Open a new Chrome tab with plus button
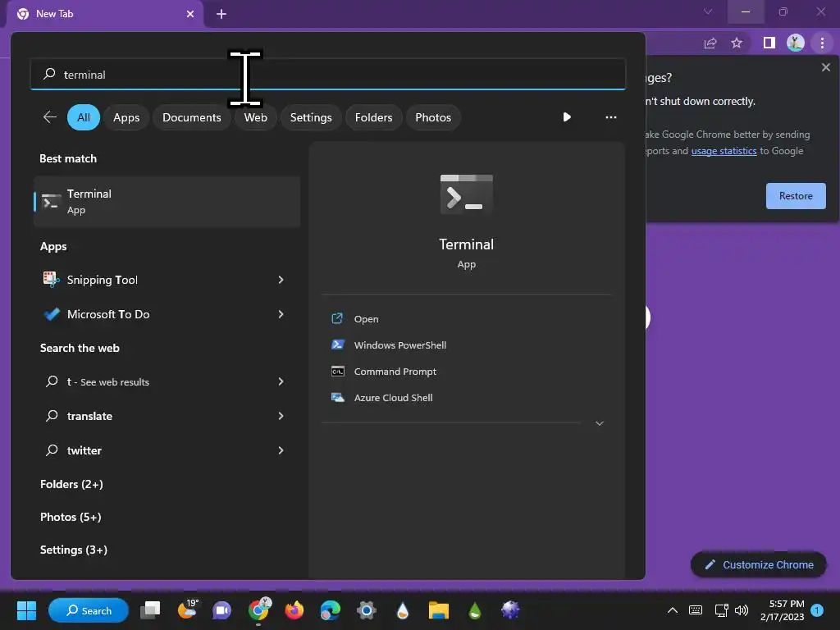The image size is (840, 630). (221, 14)
